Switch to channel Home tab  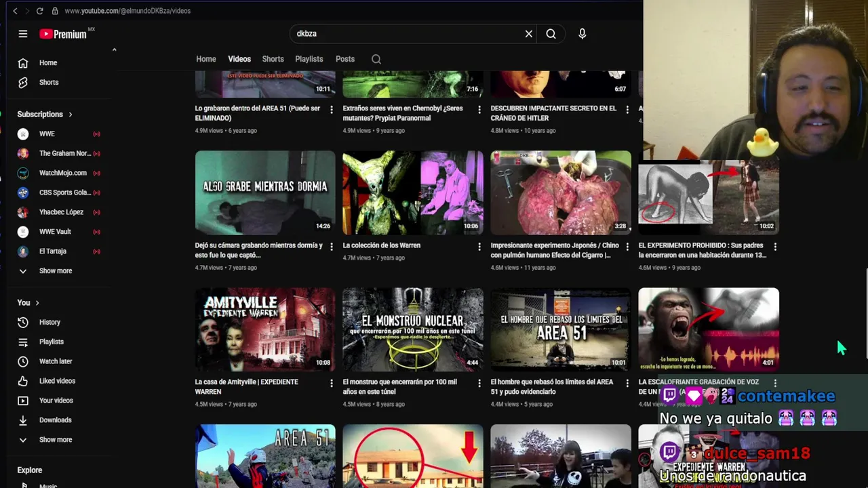pyautogui.click(x=206, y=59)
